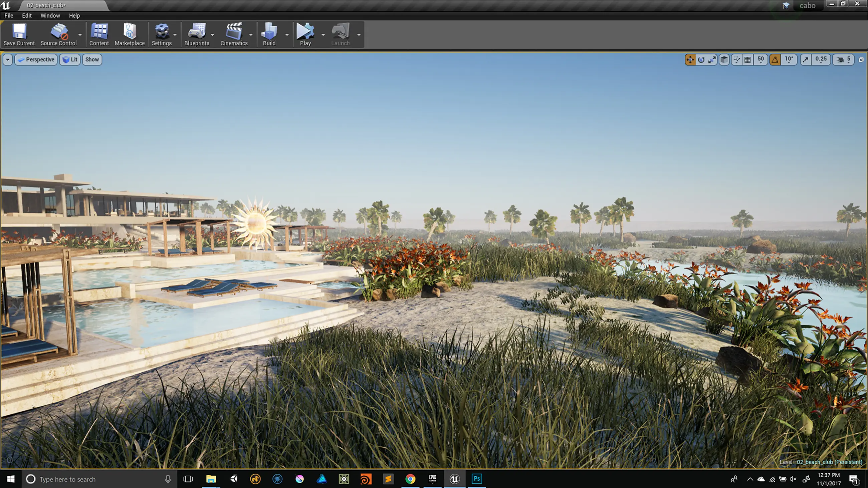
Task: Open the Blueprints toolbar button
Action: pyautogui.click(x=197, y=35)
